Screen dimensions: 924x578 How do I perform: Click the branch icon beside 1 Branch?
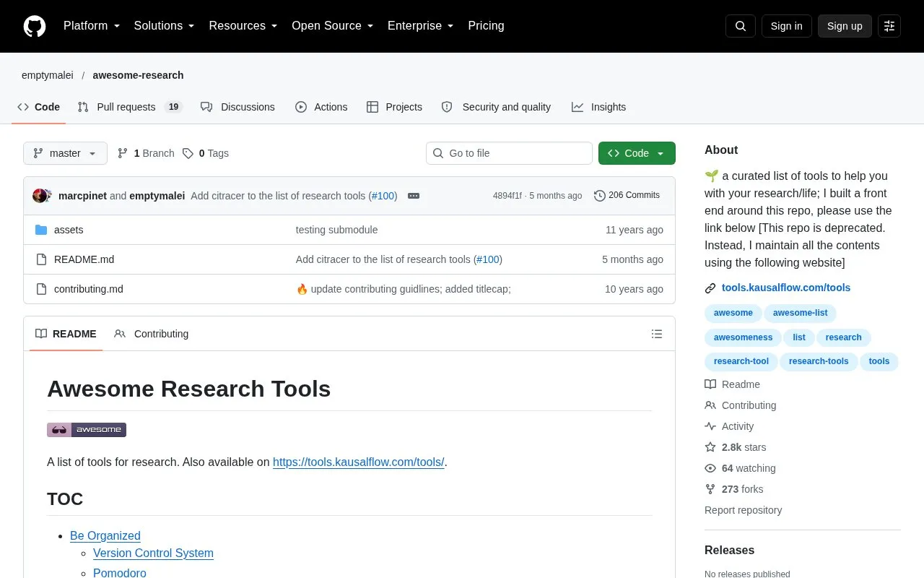(x=123, y=153)
